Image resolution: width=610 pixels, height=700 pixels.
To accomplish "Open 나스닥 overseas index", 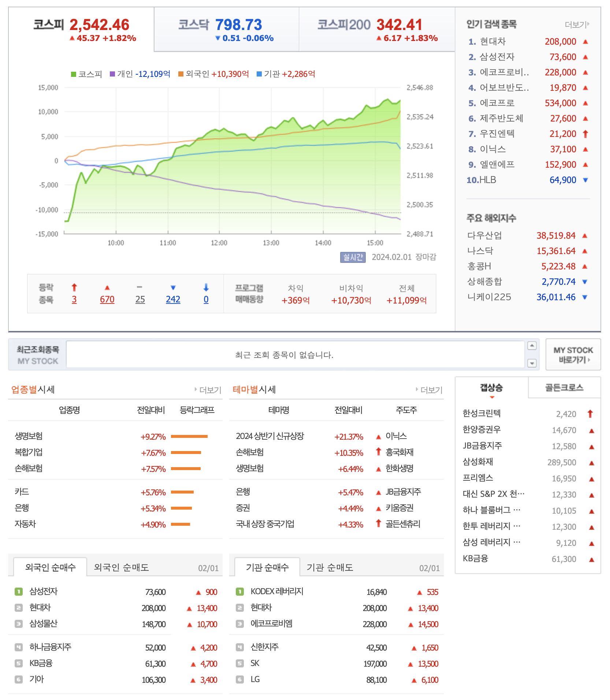I will coord(480,251).
